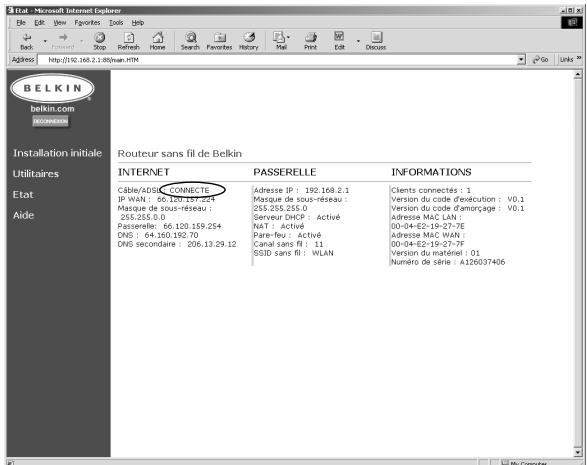The image size is (587, 465).
Task: Click the INTERNET column heading
Action: click(x=144, y=172)
